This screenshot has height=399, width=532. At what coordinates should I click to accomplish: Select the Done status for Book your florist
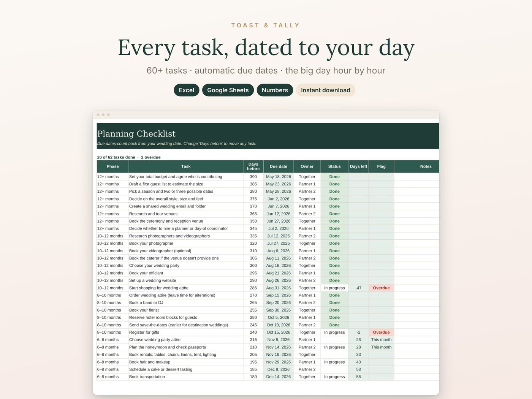coord(334,310)
